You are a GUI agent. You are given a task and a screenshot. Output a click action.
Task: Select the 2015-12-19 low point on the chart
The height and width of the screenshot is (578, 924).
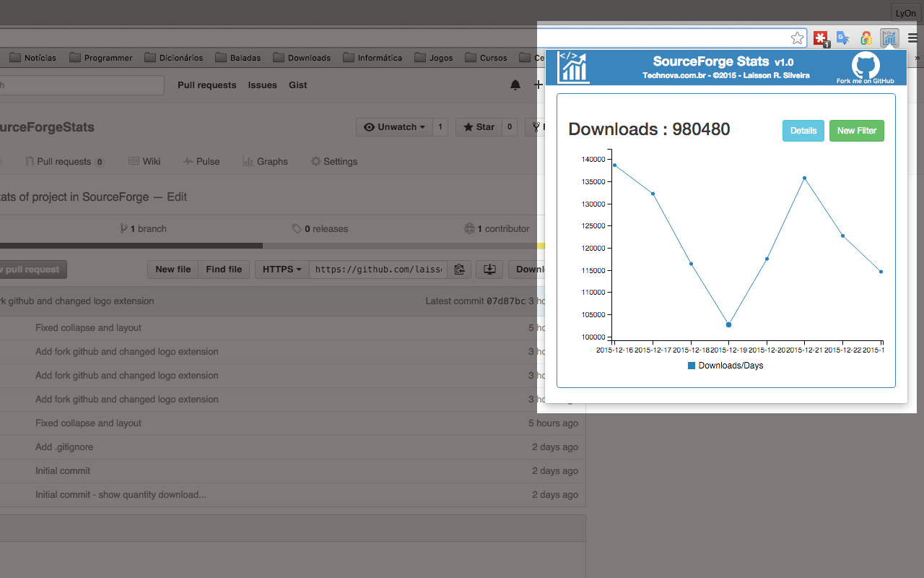tap(728, 324)
